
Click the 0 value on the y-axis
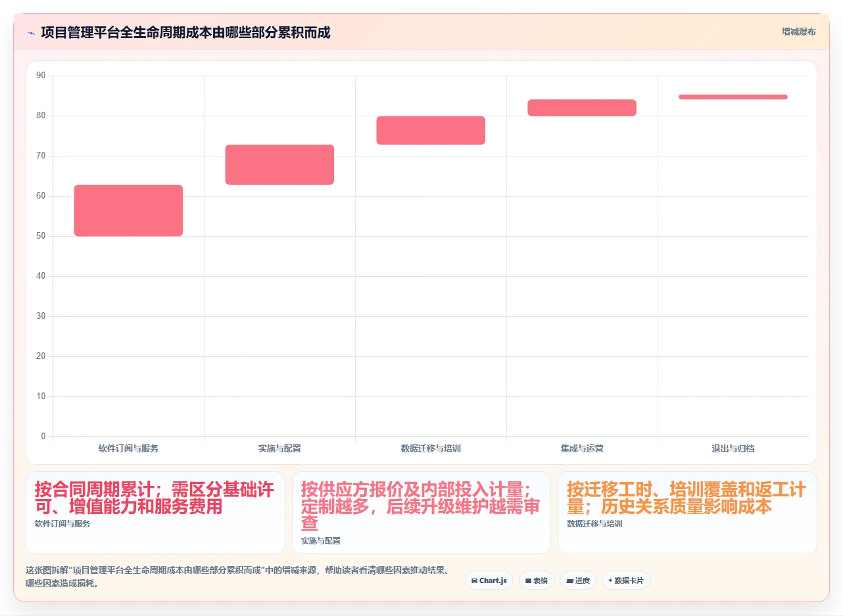pyautogui.click(x=43, y=437)
